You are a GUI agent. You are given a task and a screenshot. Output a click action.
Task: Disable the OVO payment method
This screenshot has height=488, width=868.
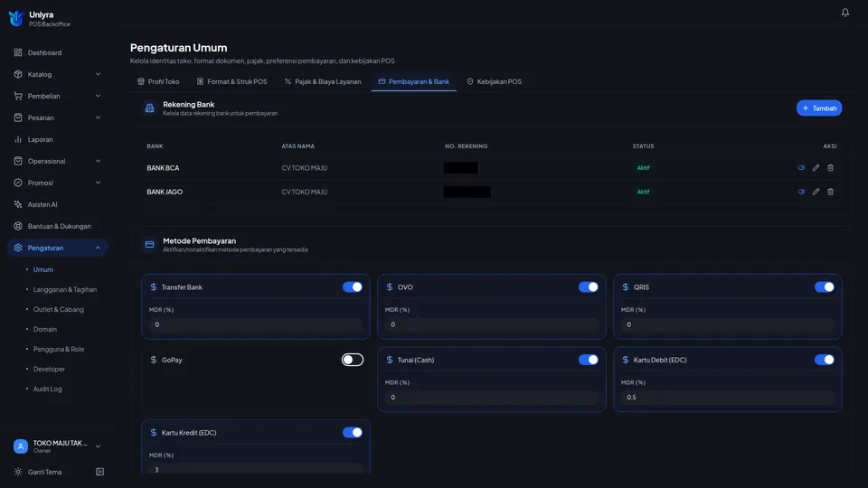[588, 286]
